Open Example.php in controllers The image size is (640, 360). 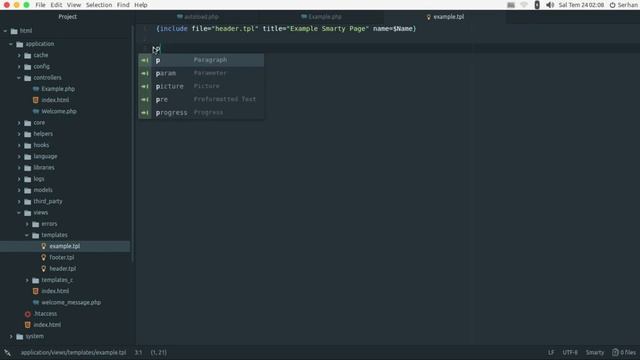tap(58, 89)
